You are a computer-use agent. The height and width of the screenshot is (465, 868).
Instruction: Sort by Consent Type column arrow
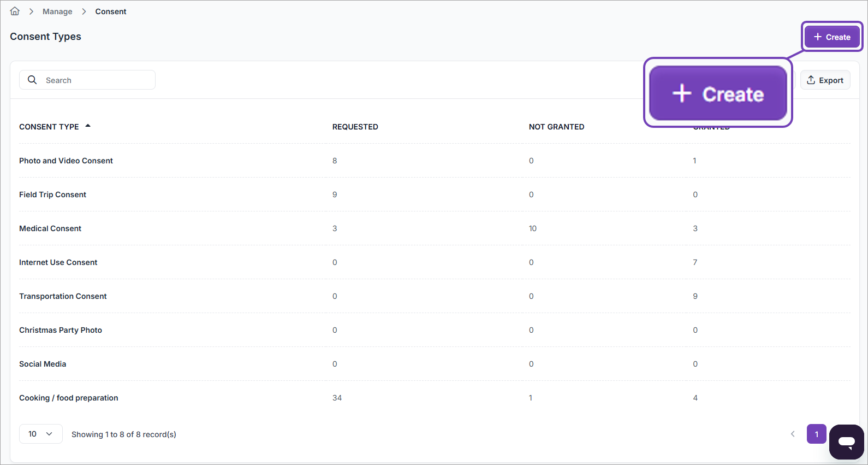pos(88,126)
